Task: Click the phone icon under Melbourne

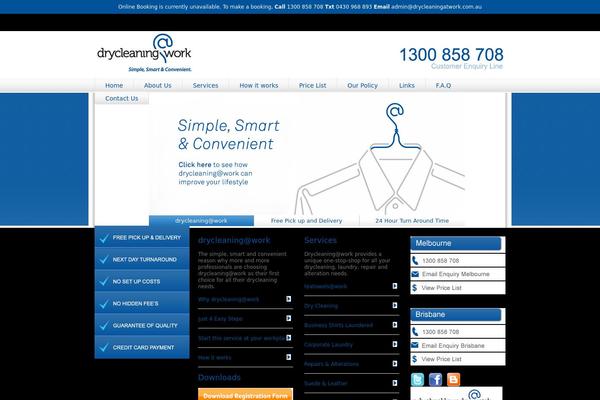Action: click(415, 261)
